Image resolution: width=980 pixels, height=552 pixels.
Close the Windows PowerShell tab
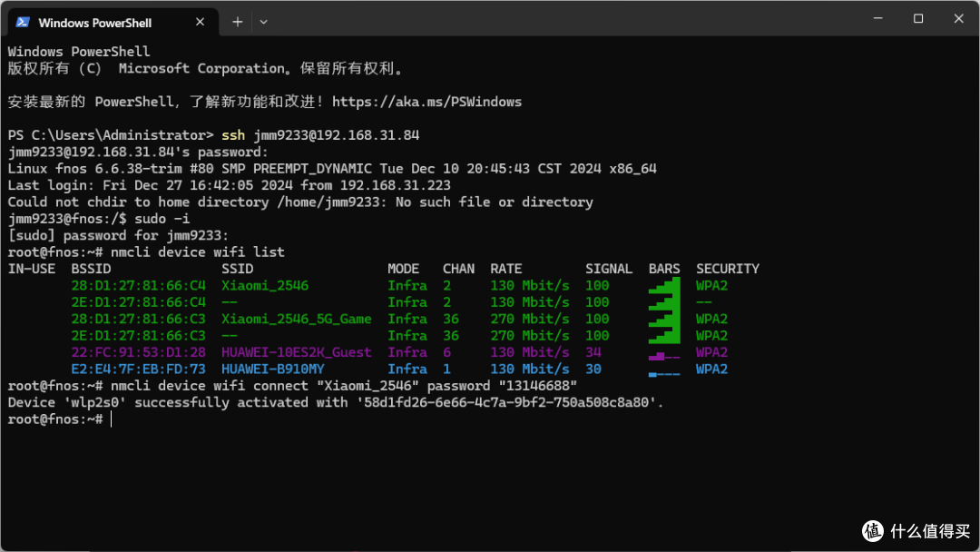(200, 22)
